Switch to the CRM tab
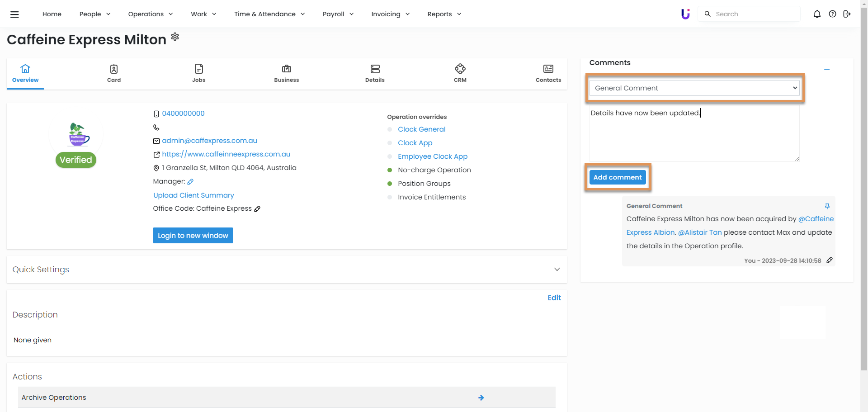Viewport: 868px width, 412px height. 460,73
